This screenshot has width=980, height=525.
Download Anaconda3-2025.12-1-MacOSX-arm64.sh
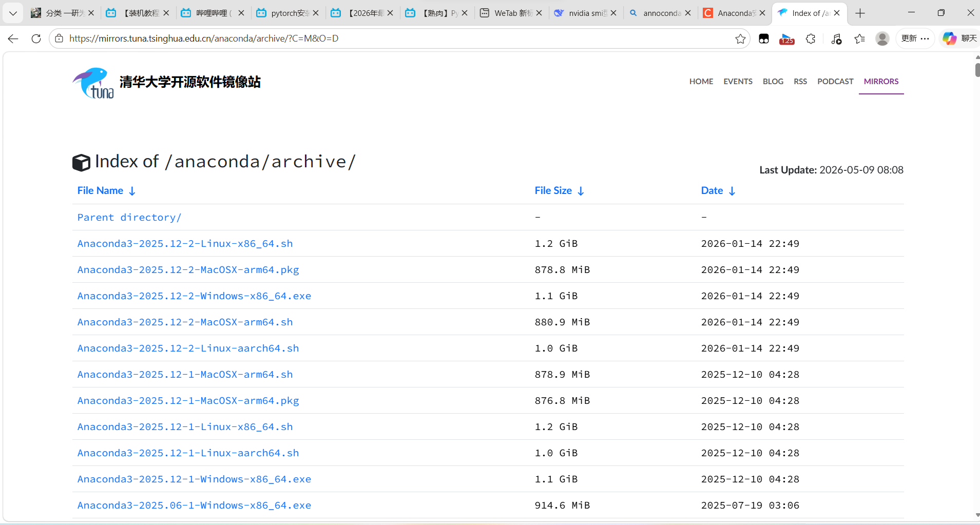[185, 375]
